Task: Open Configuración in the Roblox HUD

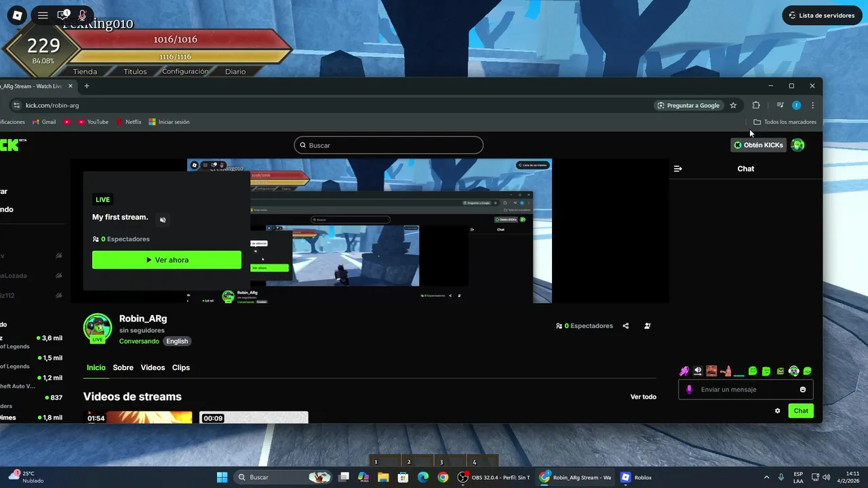Action: pos(185,71)
